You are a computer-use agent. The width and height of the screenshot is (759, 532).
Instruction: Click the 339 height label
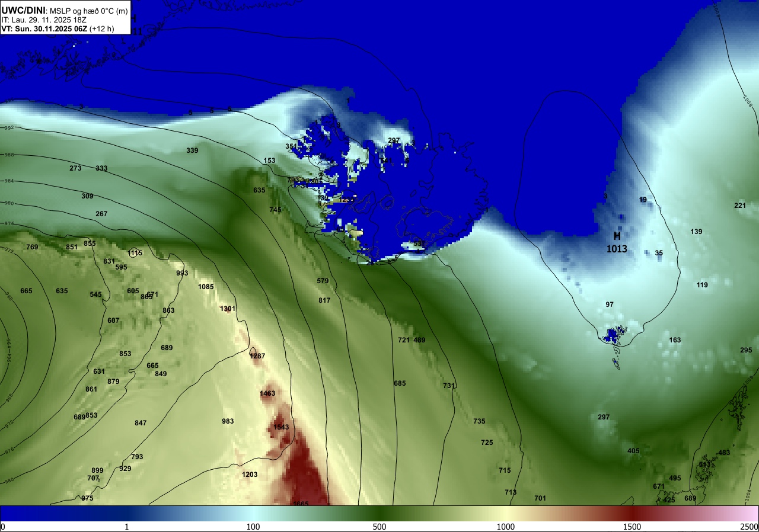tap(192, 150)
